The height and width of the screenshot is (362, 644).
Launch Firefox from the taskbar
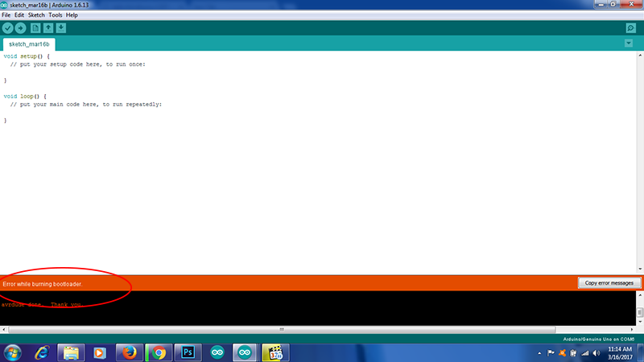pos(130,353)
